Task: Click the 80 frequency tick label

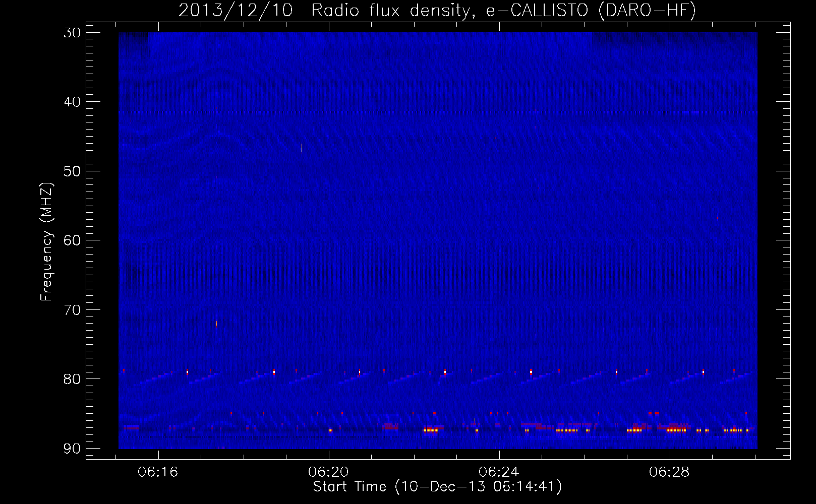Action: click(72, 379)
